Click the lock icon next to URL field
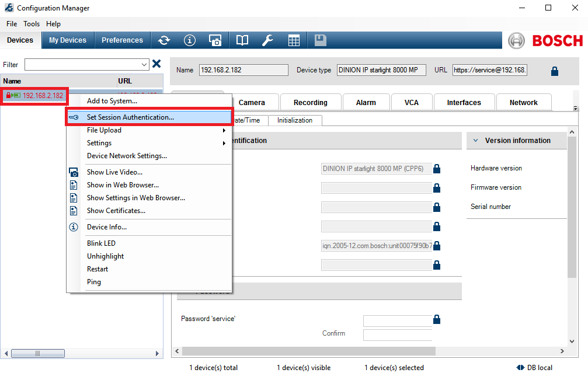 tap(555, 71)
